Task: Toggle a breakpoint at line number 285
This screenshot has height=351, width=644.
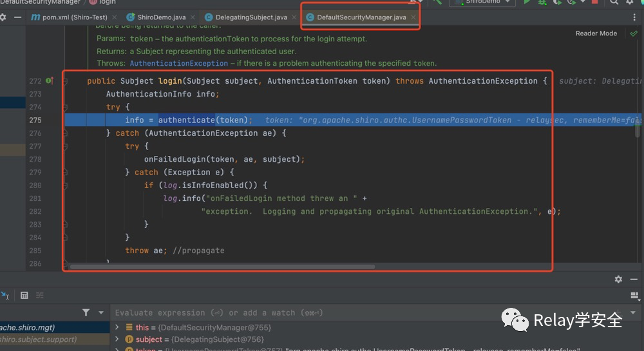Action: pos(35,251)
